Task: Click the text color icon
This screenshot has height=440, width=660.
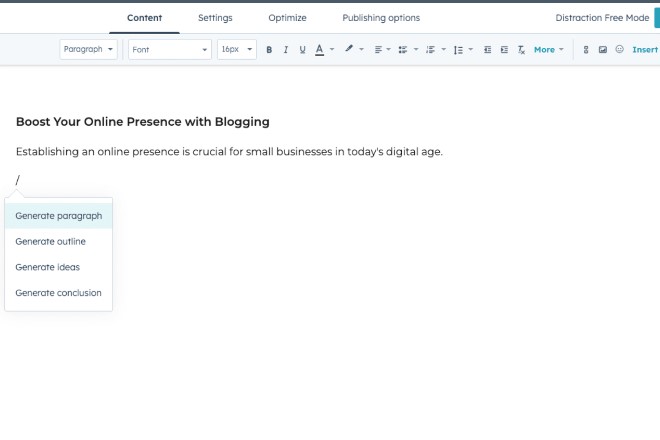Action: (x=319, y=50)
